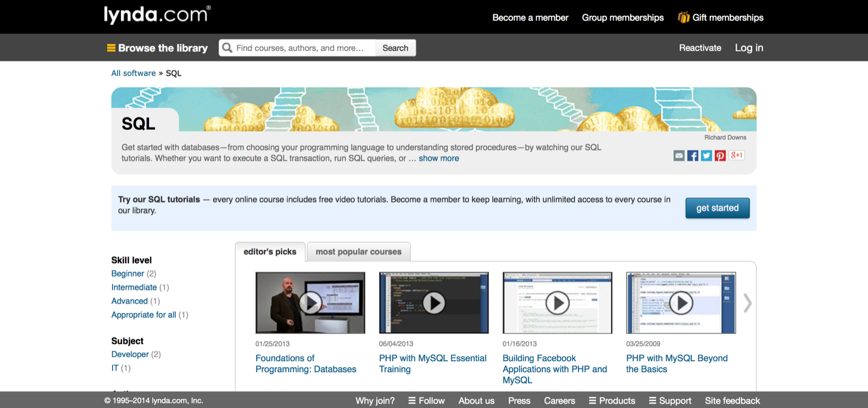Expand the description with show more
Viewport: 868px width, 408px height.
(x=438, y=158)
